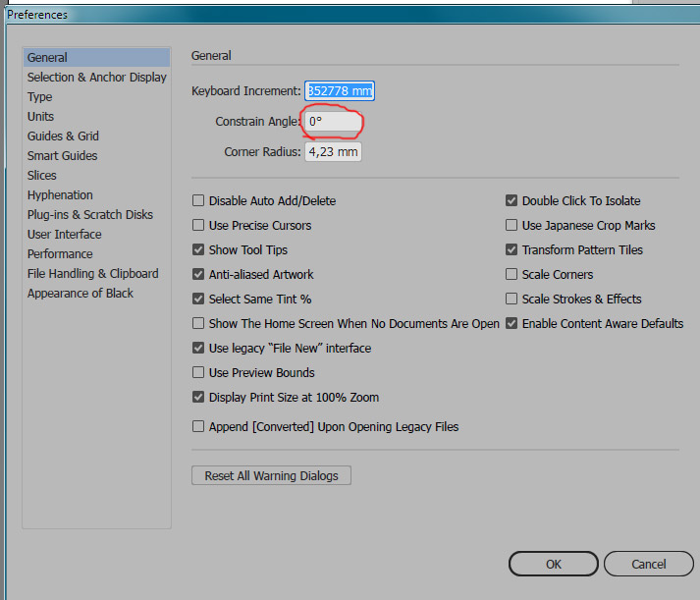
Task: Switch to Smart Guides preferences
Action: point(62,156)
